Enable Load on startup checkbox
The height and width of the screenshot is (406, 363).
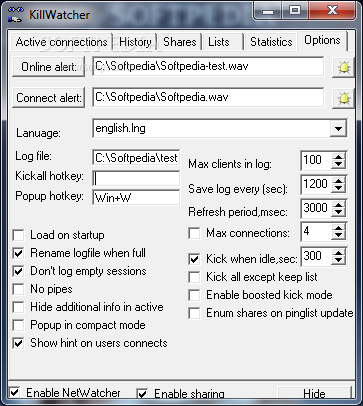18,235
